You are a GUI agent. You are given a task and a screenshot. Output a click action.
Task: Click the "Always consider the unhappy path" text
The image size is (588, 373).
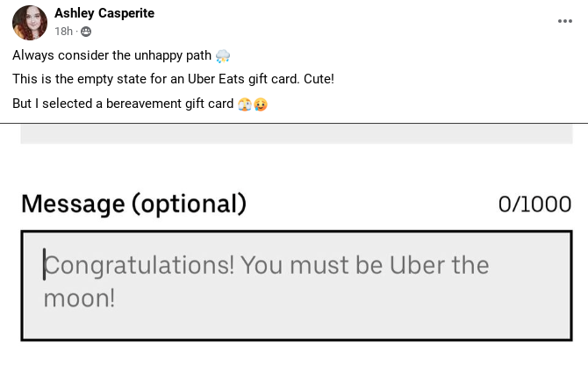tap(111, 55)
